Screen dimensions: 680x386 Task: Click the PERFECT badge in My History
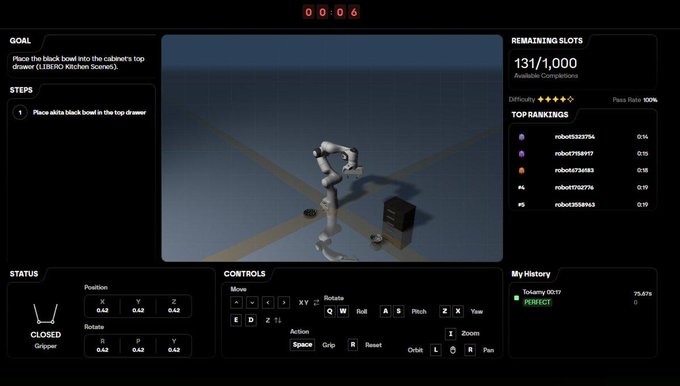(537, 302)
